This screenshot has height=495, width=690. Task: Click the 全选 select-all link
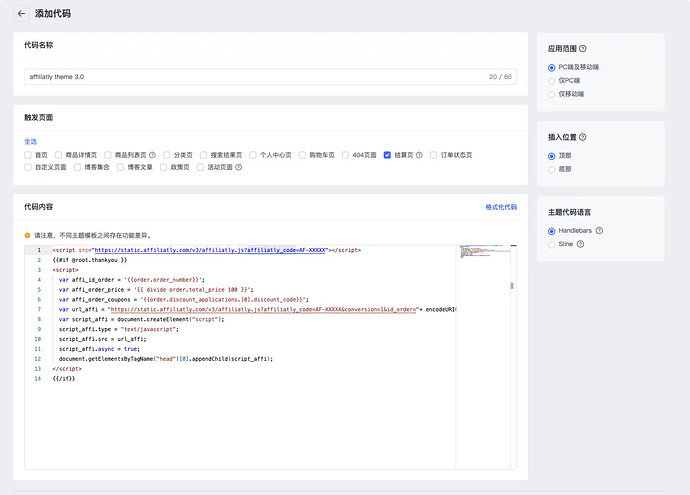pos(30,142)
